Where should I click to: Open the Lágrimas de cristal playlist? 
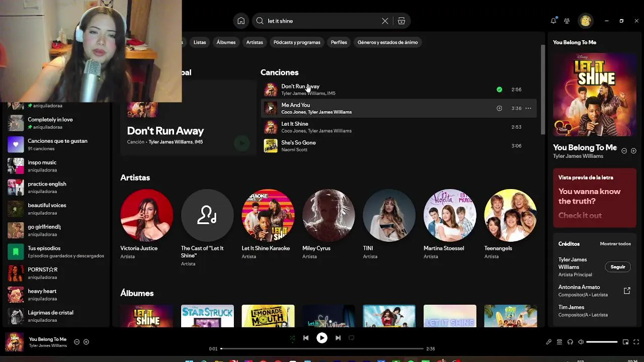pyautogui.click(x=55, y=316)
